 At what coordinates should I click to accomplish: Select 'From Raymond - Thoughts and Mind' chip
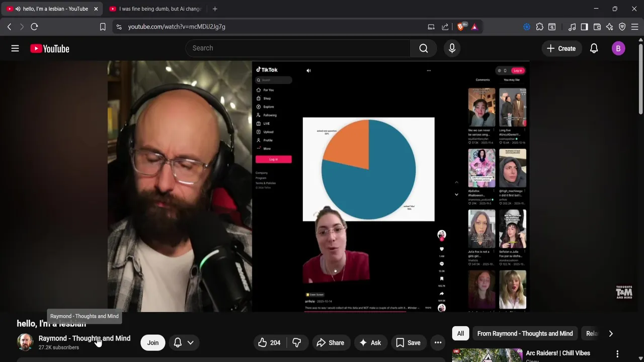click(x=525, y=333)
